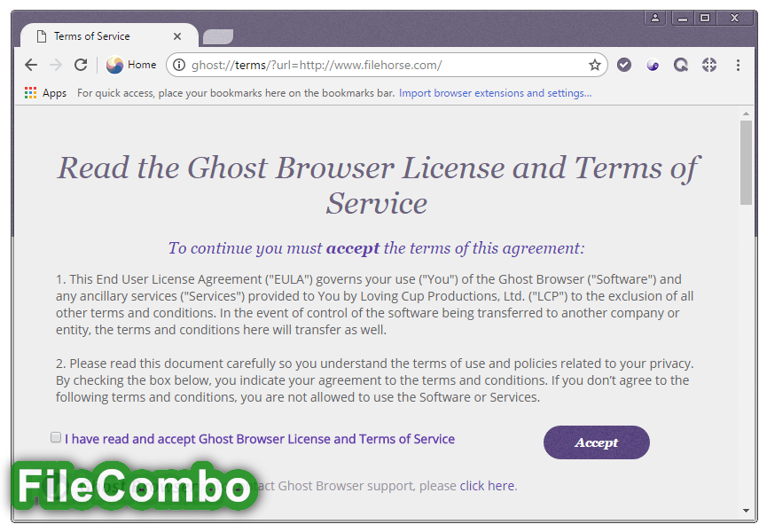The image size is (767, 532).
Task: Open a new tab
Action: tap(217, 36)
